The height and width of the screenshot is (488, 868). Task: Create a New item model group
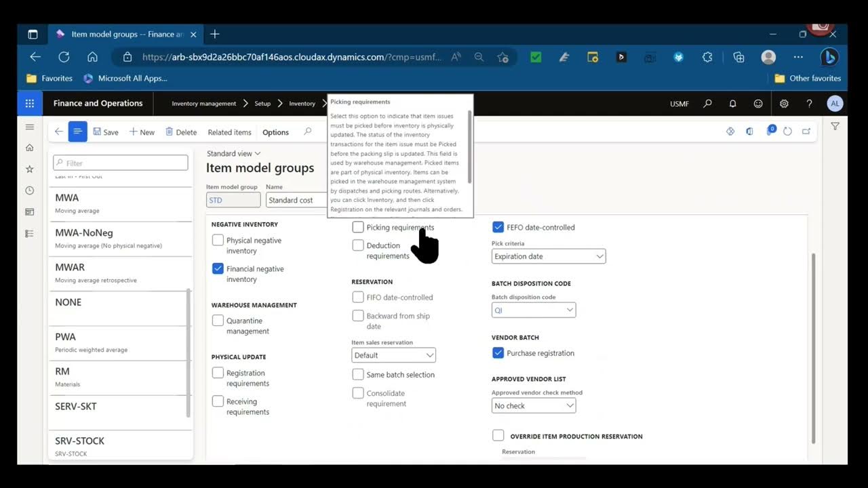tap(142, 132)
